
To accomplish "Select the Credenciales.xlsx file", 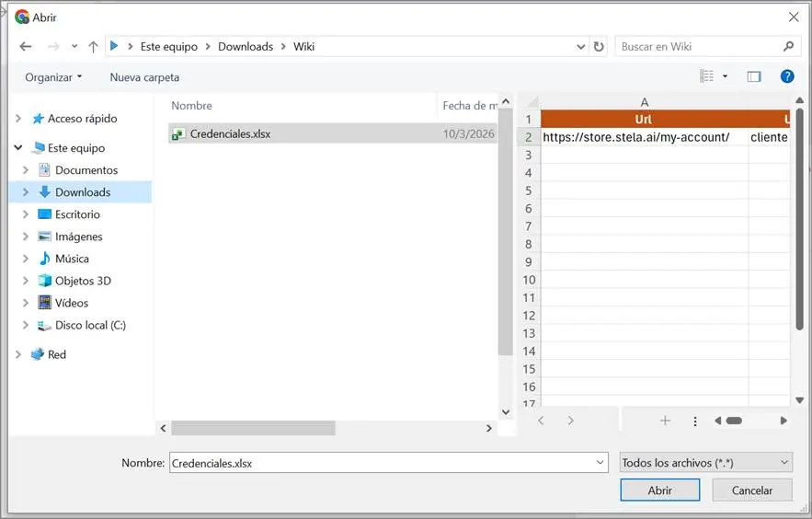I will click(x=230, y=134).
